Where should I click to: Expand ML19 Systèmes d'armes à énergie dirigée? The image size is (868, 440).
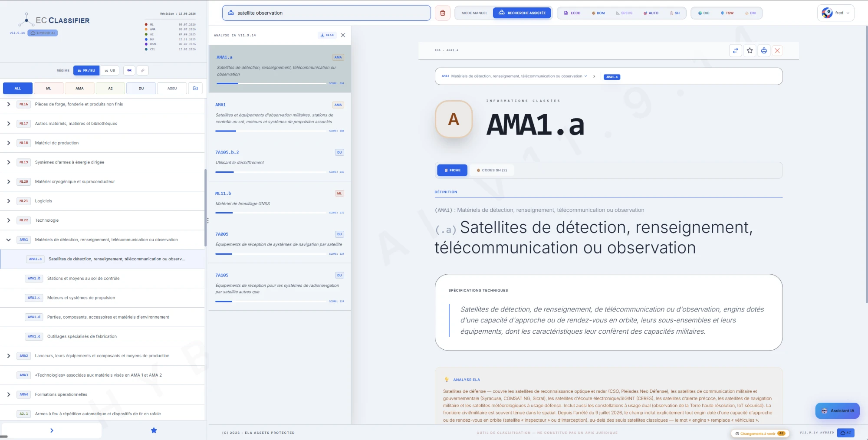(9, 162)
